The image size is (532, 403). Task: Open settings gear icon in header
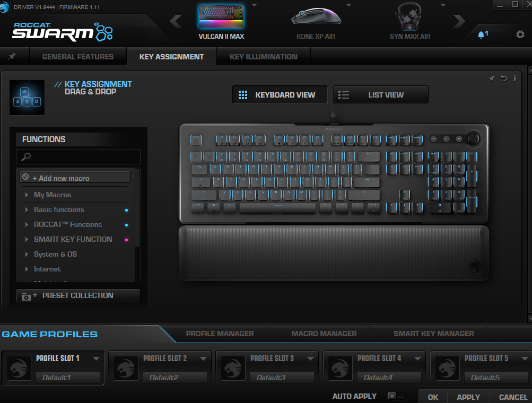pyautogui.click(x=520, y=34)
